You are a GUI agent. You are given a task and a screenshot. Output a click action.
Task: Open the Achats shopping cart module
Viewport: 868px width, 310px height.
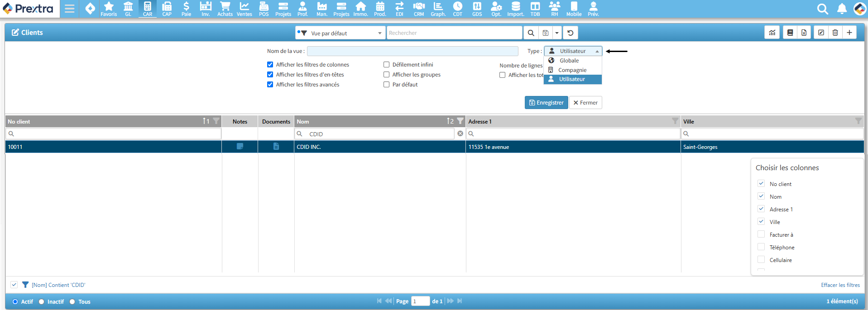[x=225, y=9]
